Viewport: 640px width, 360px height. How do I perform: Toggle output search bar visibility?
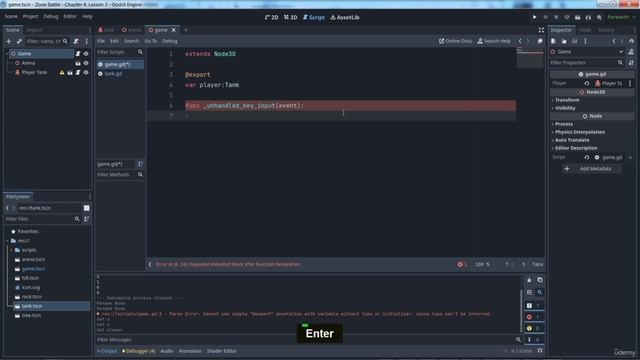click(540, 292)
